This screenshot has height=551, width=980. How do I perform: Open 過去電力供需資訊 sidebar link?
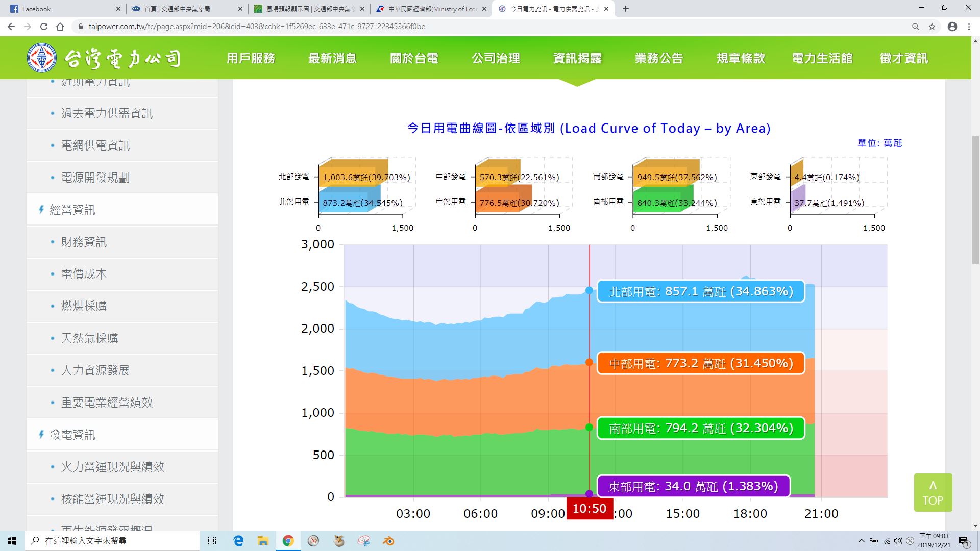tap(122, 113)
